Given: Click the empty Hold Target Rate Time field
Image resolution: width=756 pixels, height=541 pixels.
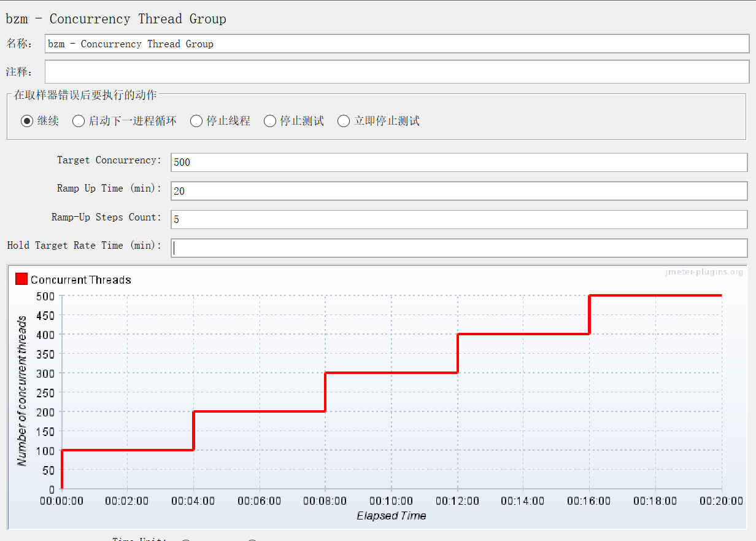Looking at the screenshot, I should click(x=459, y=247).
